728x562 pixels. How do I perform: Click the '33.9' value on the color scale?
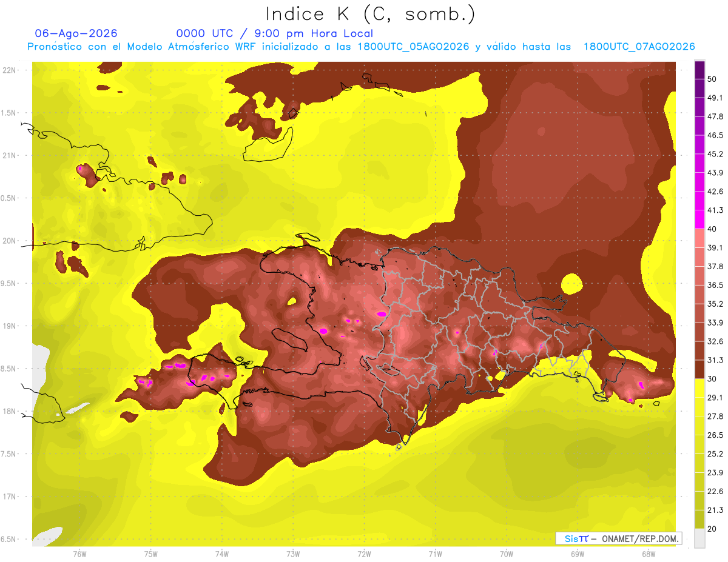point(715,323)
